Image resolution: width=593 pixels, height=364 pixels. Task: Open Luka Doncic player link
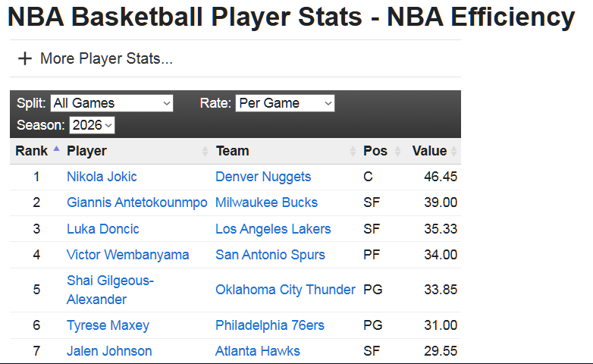tap(103, 229)
